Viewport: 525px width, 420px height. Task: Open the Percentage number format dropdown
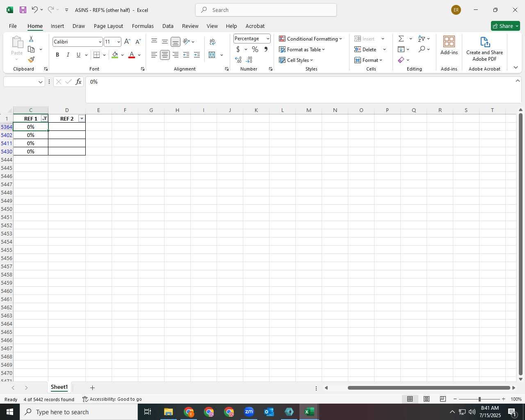pyautogui.click(x=268, y=39)
